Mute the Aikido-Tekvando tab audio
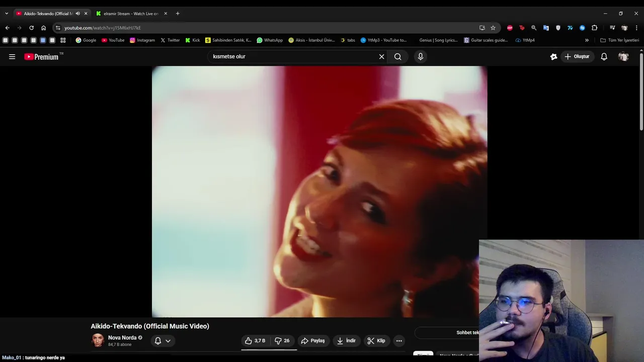The width and height of the screenshot is (644, 362). 77,14
